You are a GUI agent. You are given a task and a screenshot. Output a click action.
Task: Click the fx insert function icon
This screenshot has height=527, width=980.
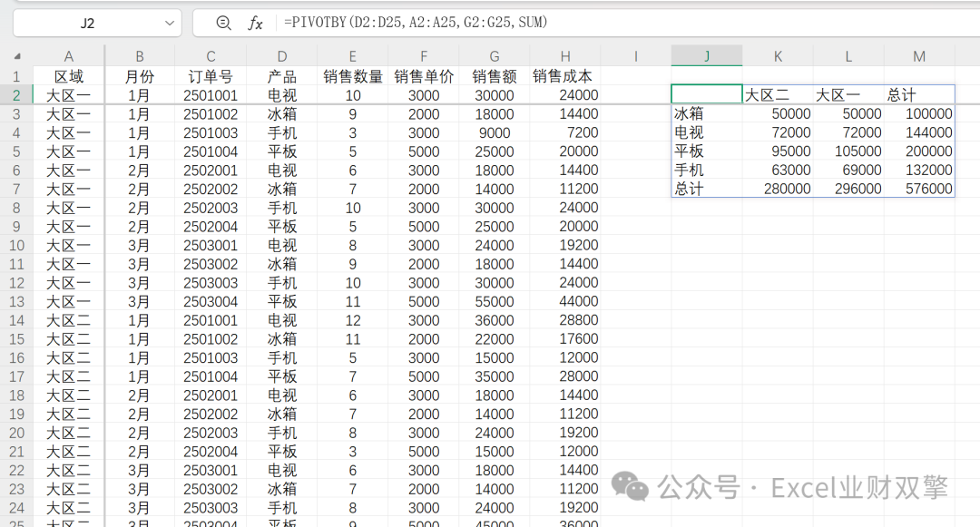(x=255, y=23)
